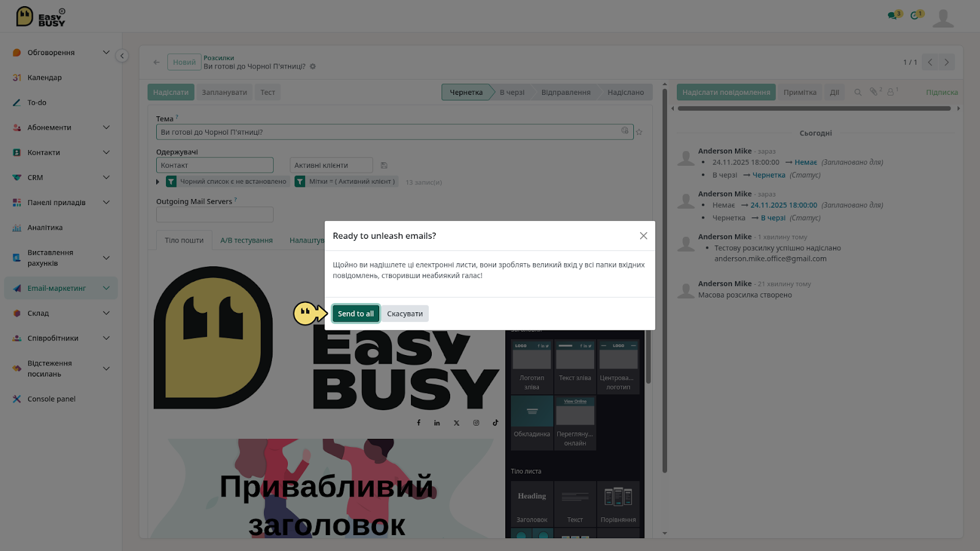Expand the domain filter triangle
The image size is (980, 551).
click(158, 182)
